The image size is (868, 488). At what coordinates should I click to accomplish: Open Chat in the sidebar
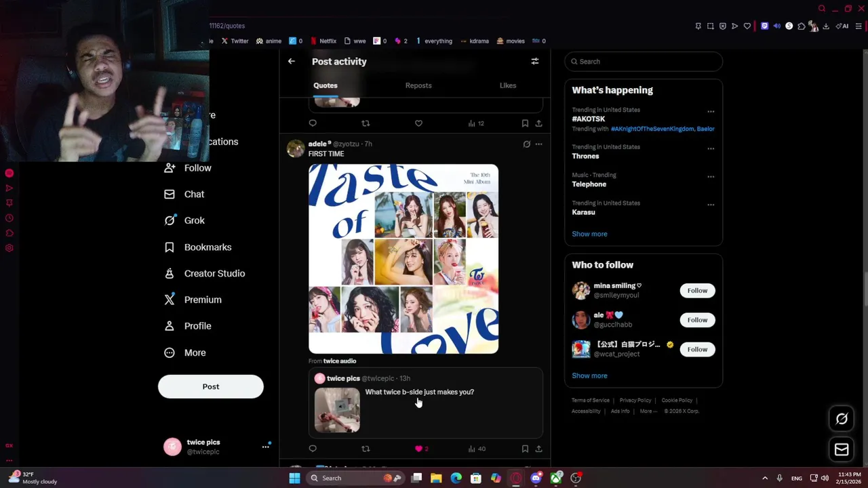(x=184, y=195)
